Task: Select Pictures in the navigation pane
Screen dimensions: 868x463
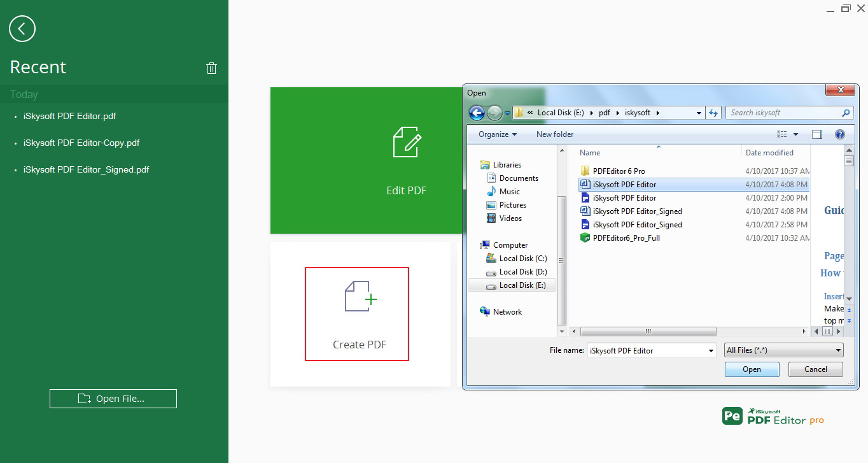Action: pos(506,205)
